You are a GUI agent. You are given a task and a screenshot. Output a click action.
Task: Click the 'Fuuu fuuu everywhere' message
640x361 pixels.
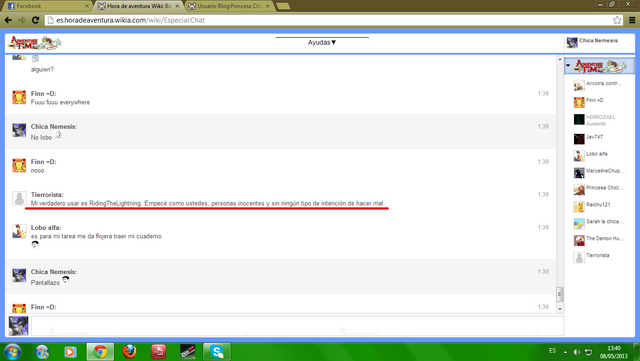pyautogui.click(x=60, y=103)
